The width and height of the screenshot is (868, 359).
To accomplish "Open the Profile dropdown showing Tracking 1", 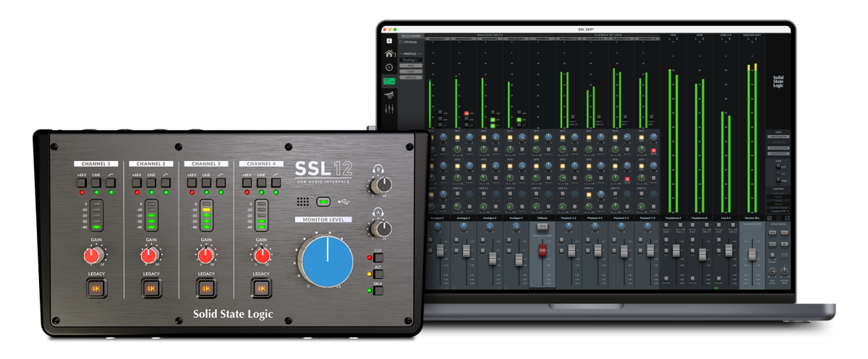I will pos(411,59).
